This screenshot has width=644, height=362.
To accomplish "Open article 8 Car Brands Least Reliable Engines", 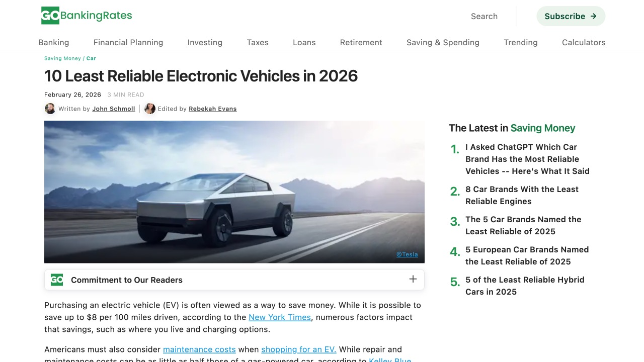I will [522, 195].
